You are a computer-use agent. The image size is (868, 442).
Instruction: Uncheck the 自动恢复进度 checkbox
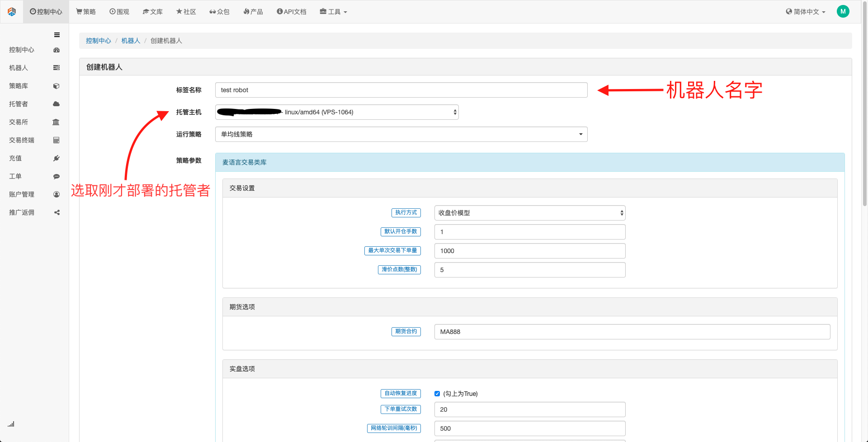click(x=437, y=394)
